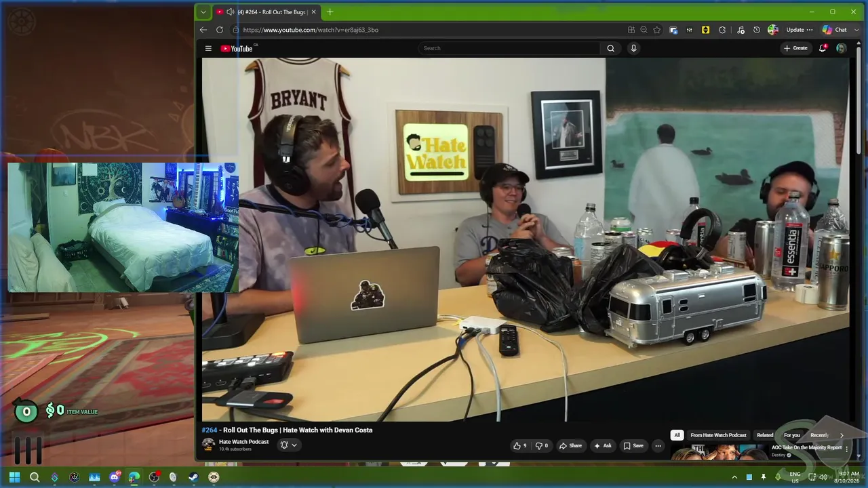Select the From Hate Watch Podcast chip
The width and height of the screenshot is (868, 488).
[718, 435]
